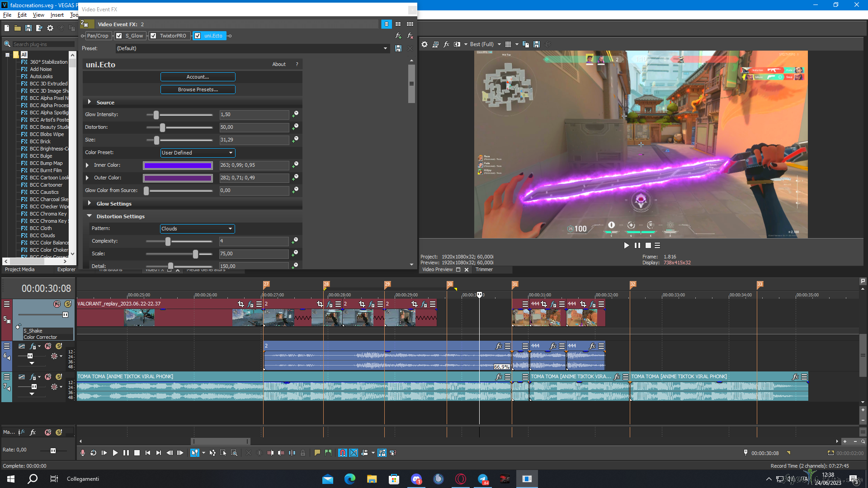Screen dimensions: 868x488
Task: Open preview properties gear icon
Action: [425, 44]
